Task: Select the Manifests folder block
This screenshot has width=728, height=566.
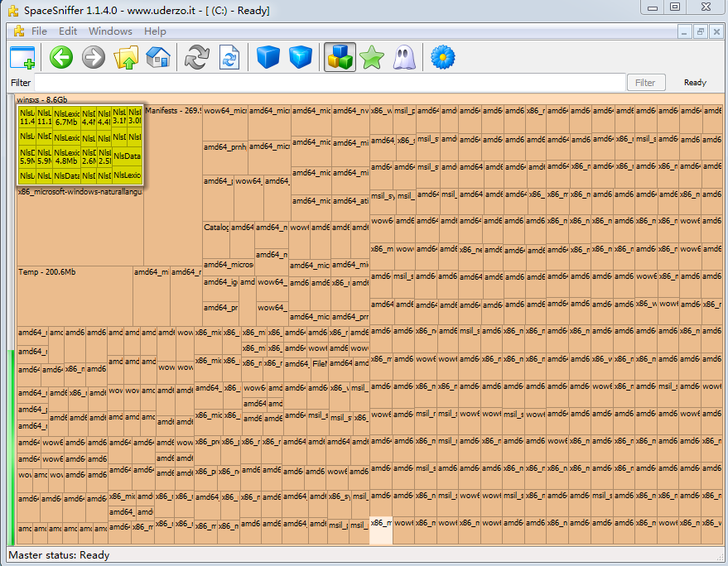Action: coord(172,149)
